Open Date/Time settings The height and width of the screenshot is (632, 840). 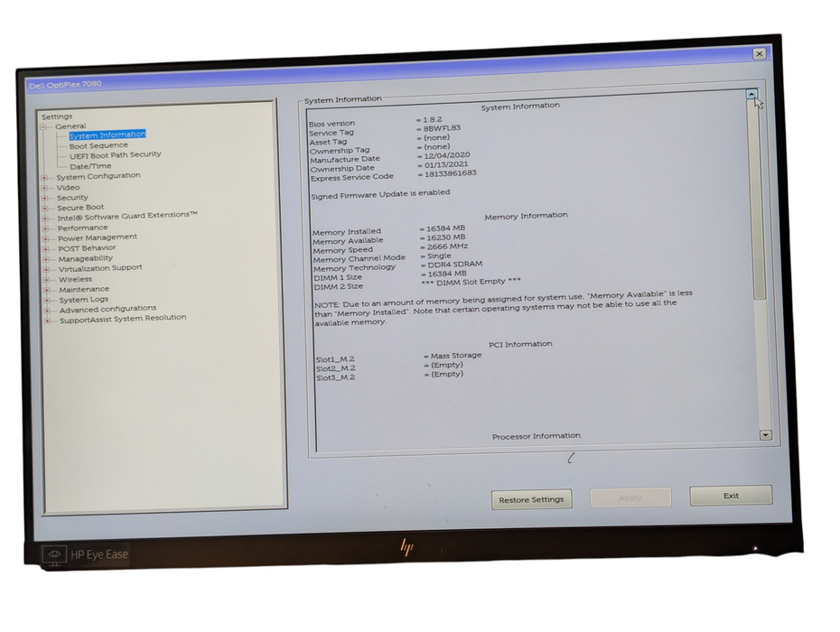tap(90, 166)
